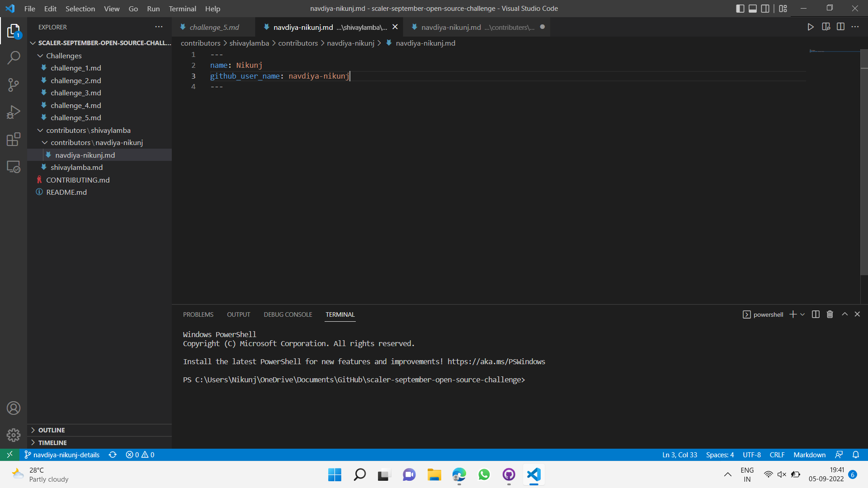
Task: Open Manage settings gear at bottom left
Action: [13, 435]
